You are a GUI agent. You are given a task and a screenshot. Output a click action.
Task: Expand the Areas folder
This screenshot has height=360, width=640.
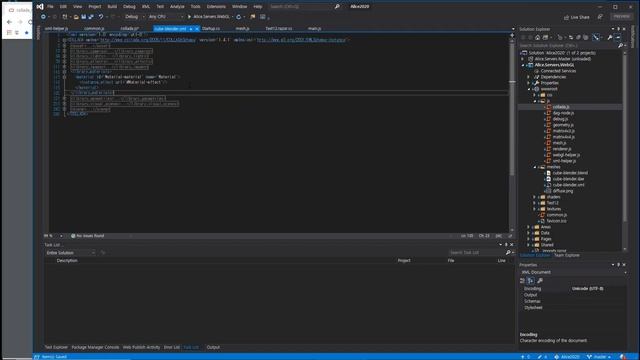click(x=529, y=227)
